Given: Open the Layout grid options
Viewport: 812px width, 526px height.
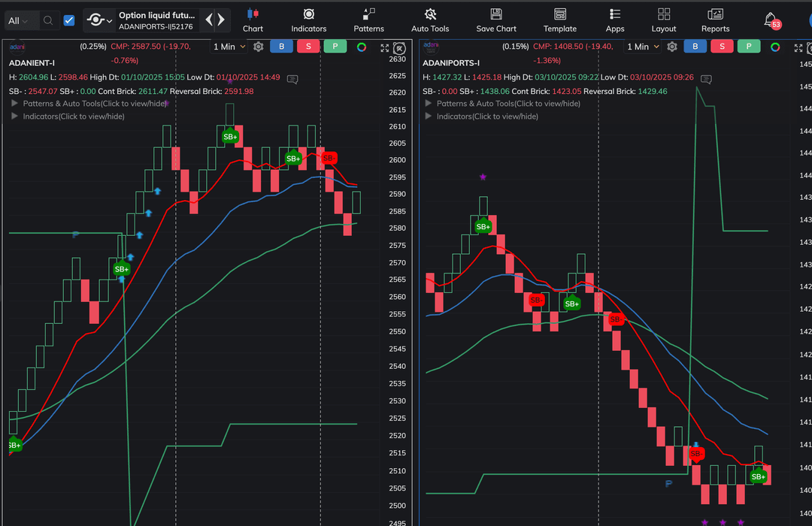Looking at the screenshot, I should [664, 20].
